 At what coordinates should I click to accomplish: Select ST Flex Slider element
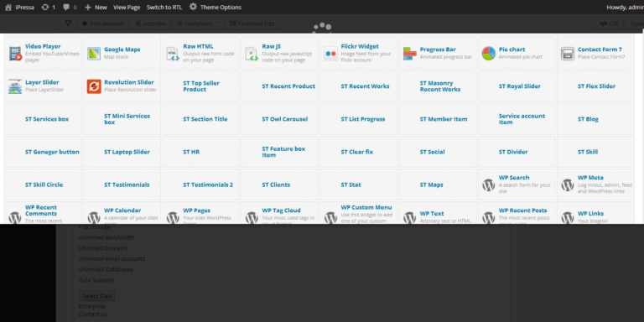595,86
